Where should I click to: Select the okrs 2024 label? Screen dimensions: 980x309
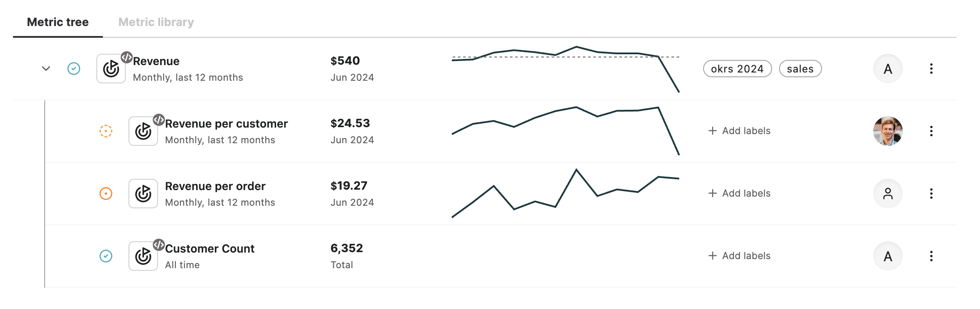coord(737,69)
